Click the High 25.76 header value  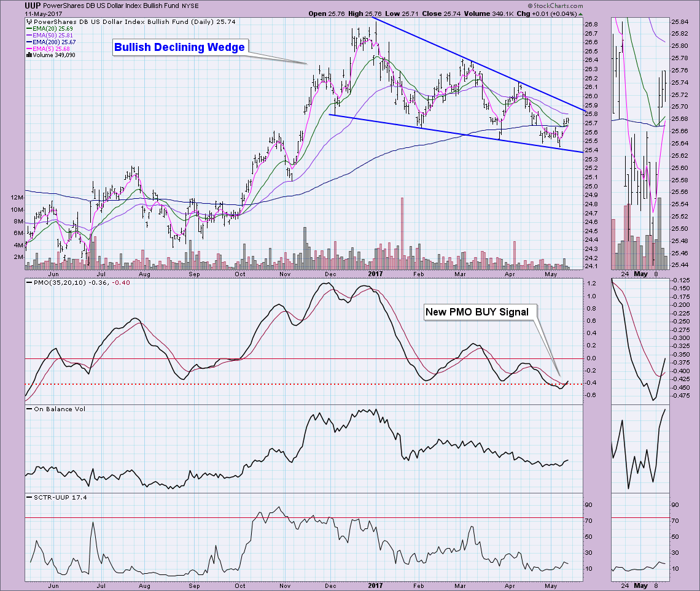365,14
